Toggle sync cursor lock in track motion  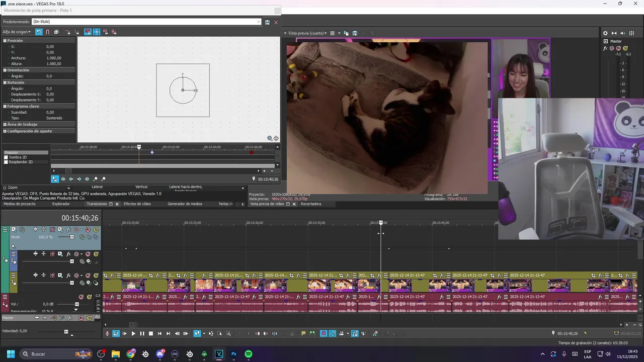[x=55, y=179]
